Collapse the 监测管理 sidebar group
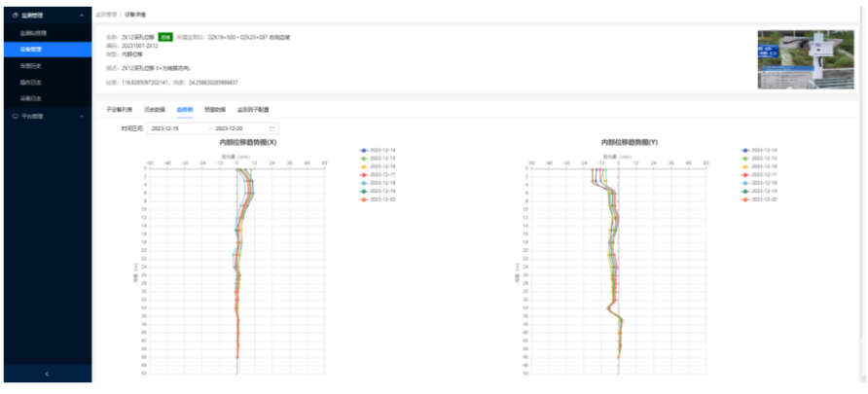Viewport: 868px width, 394px height. pos(81,17)
